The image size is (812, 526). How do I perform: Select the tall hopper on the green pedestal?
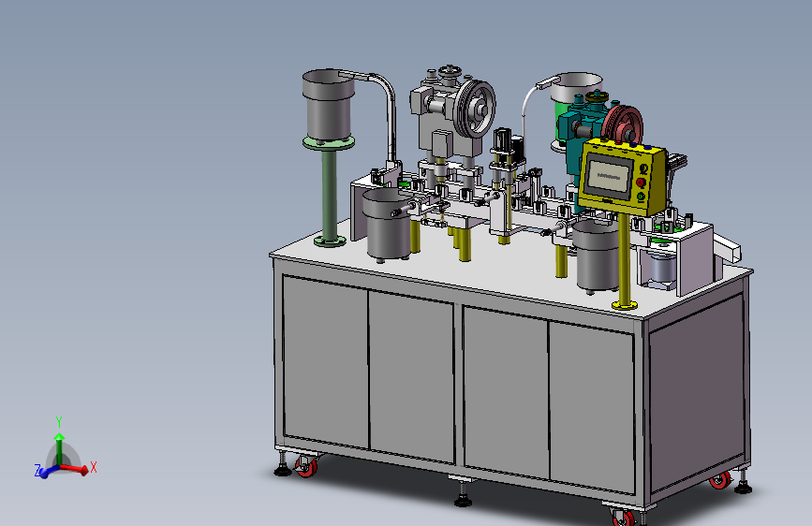pos(328,106)
